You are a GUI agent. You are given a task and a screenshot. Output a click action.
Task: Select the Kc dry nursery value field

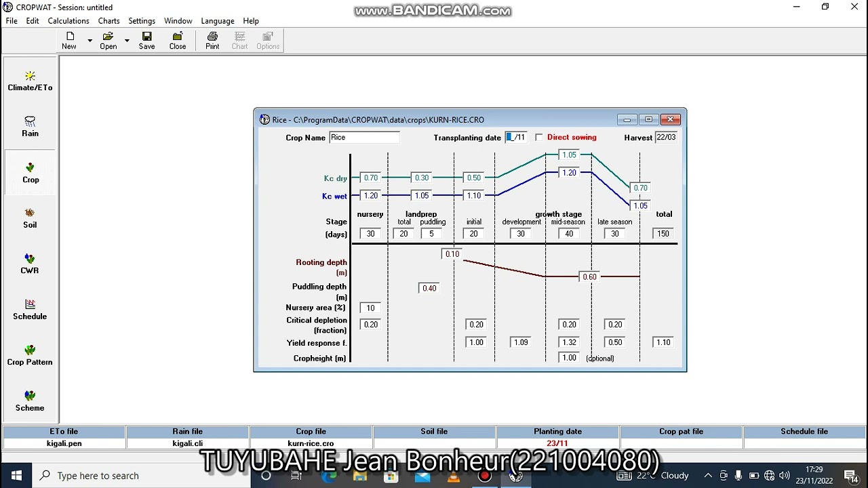point(371,178)
